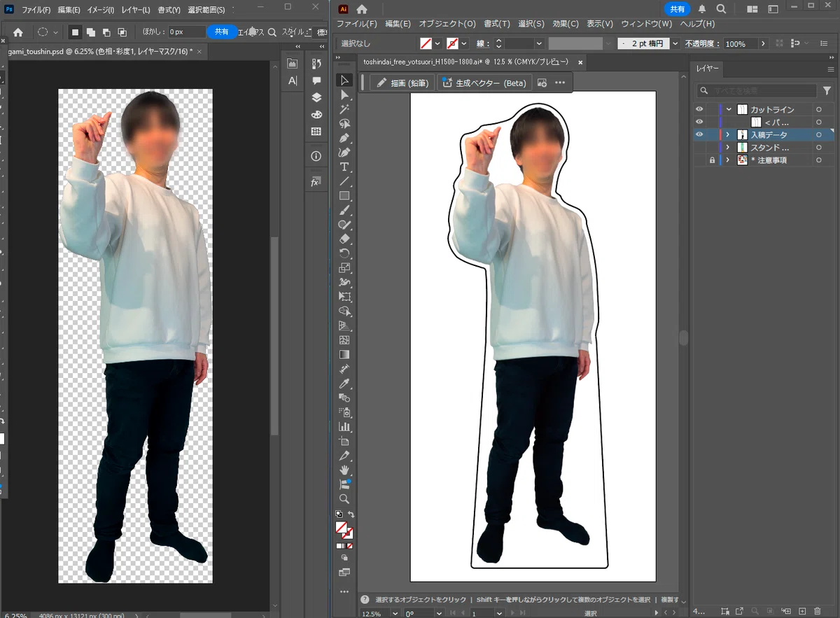This screenshot has width=840, height=618.
Task: Pick the Eraser tool in Illustrator
Action: click(x=344, y=239)
